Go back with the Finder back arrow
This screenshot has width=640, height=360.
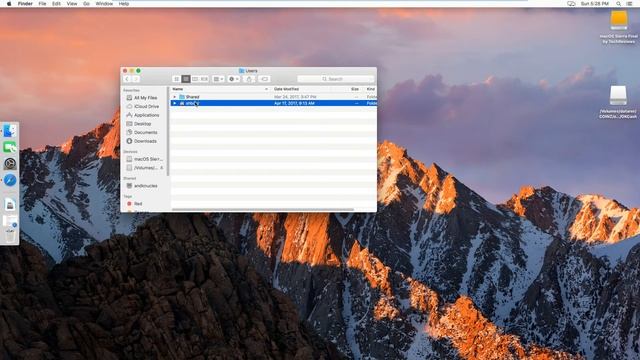pyautogui.click(x=127, y=79)
